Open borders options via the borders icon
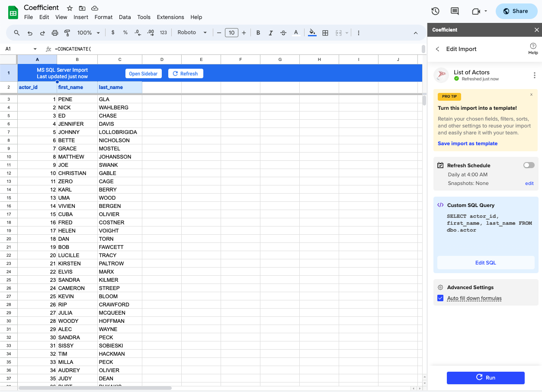The height and width of the screenshot is (392, 542). click(325, 32)
